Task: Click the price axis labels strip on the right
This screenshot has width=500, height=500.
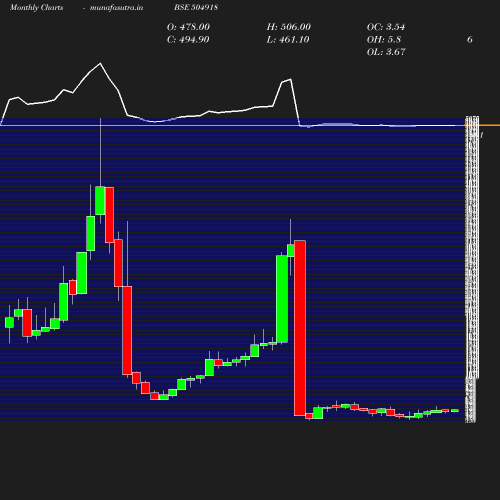Action: [472, 269]
